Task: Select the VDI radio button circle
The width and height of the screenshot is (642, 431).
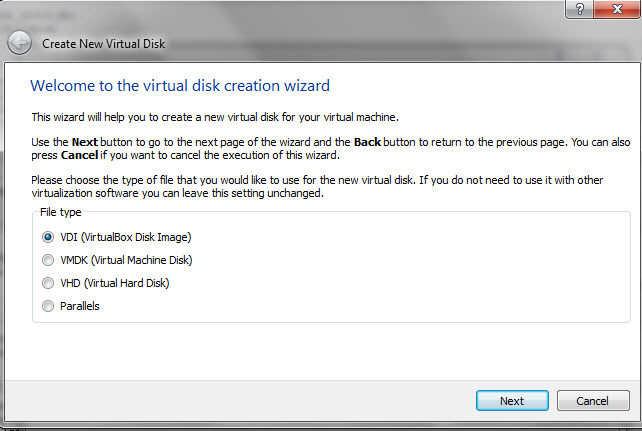Action: [48, 237]
